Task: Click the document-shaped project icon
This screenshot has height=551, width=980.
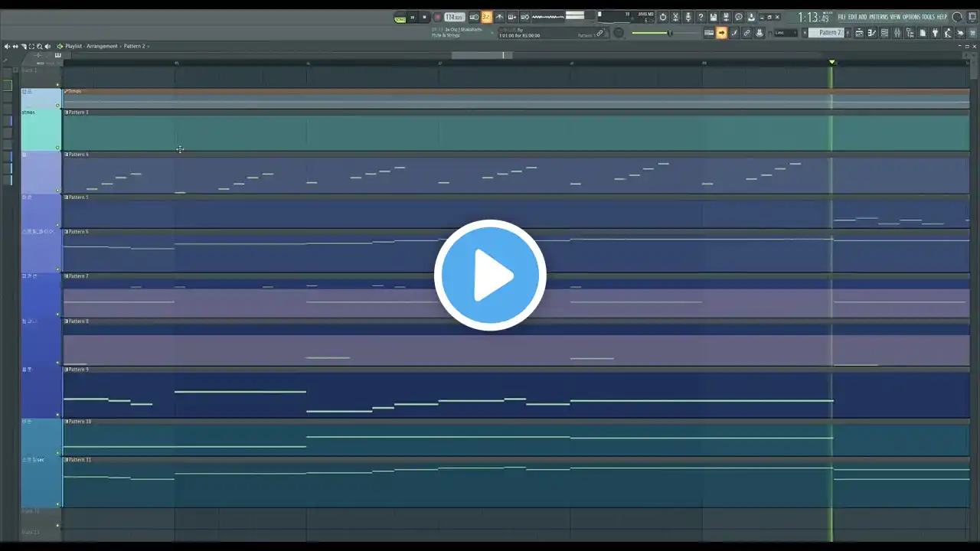Action: pos(923,32)
